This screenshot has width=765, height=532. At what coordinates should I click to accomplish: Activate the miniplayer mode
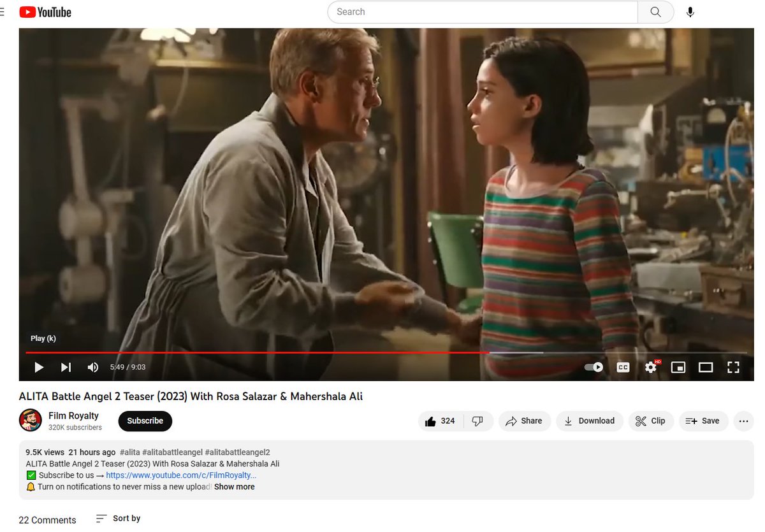point(678,367)
